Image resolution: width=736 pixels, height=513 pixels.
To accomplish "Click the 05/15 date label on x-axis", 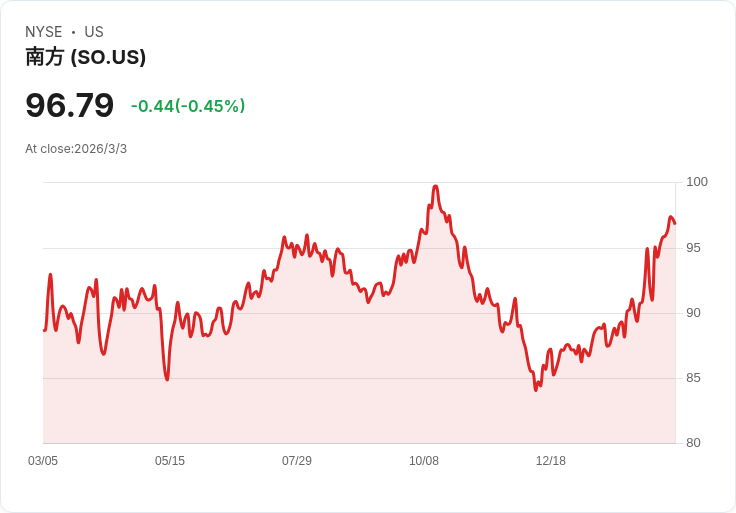I will (x=170, y=461).
